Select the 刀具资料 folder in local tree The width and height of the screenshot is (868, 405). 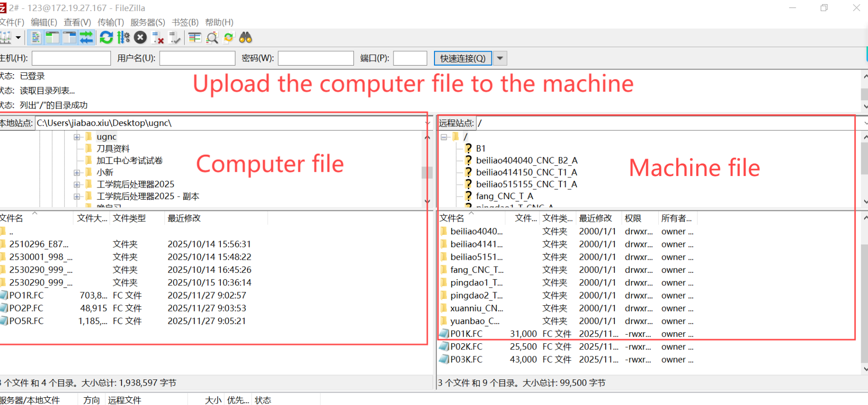[113, 148]
